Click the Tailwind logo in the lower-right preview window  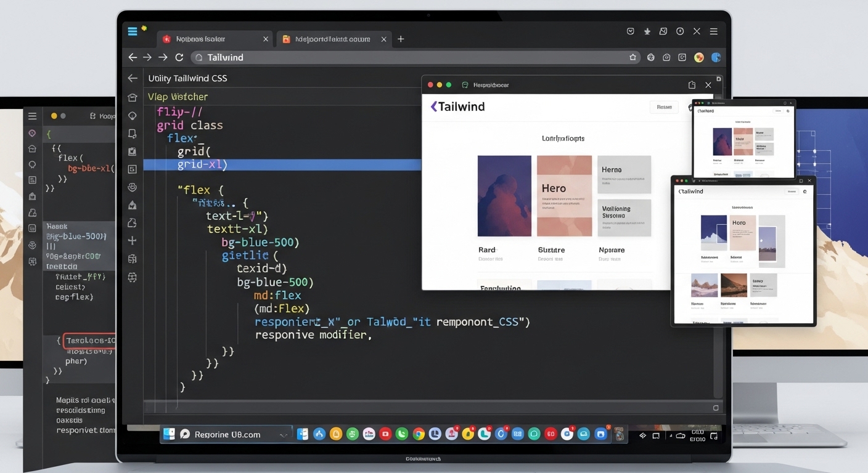coord(690,192)
